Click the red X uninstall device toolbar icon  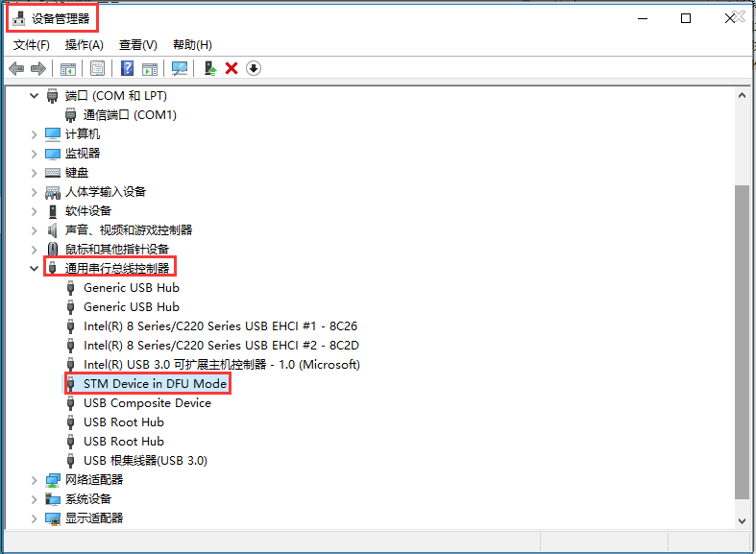(x=231, y=68)
